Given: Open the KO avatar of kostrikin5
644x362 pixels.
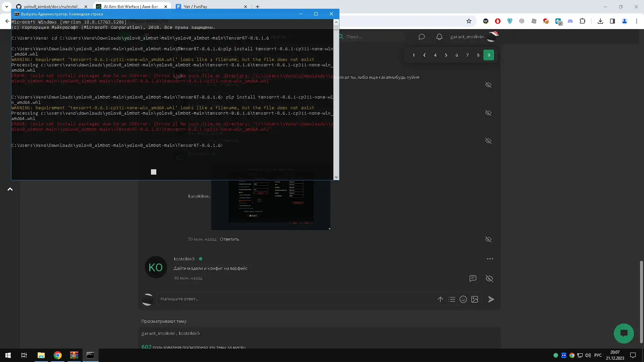Looking at the screenshot, I should (156, 267).
